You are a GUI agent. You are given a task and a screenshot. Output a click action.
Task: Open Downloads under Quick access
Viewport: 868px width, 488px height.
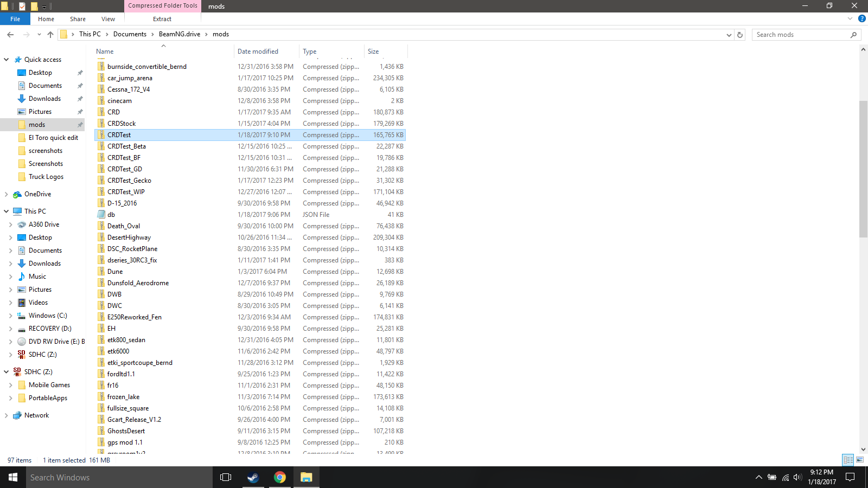pyautogui.click(x=44, y=99)
